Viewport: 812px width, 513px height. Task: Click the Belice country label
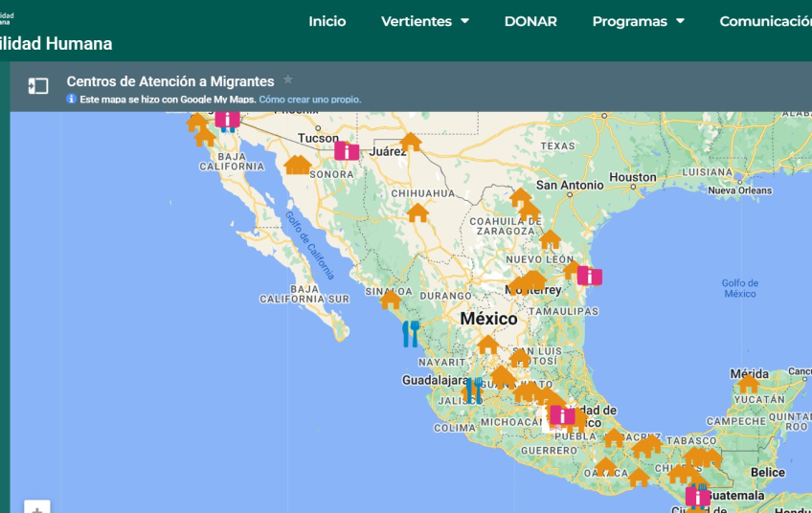point(768,472)
